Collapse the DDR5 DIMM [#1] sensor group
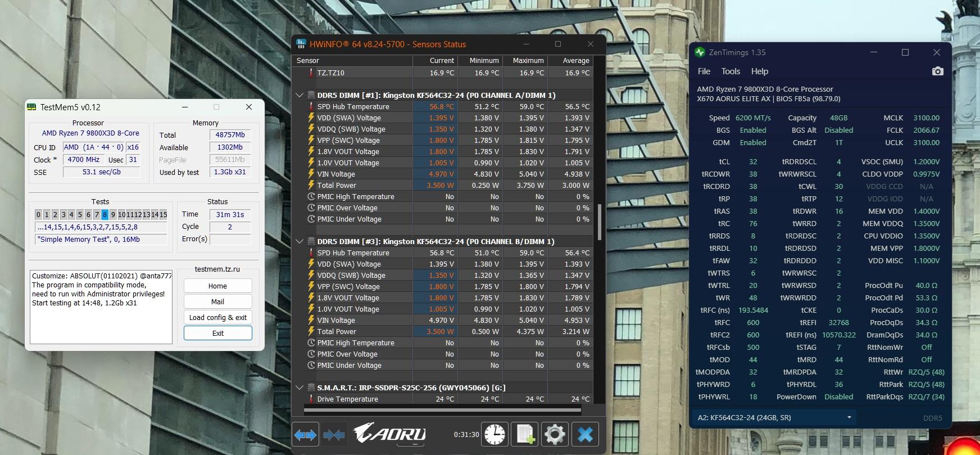This screenshot has width=980, height=455. point(300,95)
